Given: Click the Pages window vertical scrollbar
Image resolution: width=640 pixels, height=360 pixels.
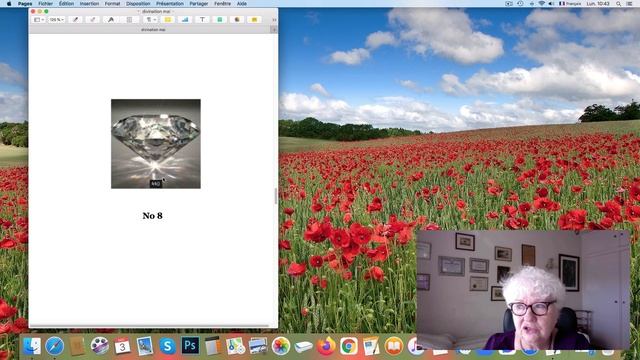Looking at the screenshot, I should tap(276, 196).
